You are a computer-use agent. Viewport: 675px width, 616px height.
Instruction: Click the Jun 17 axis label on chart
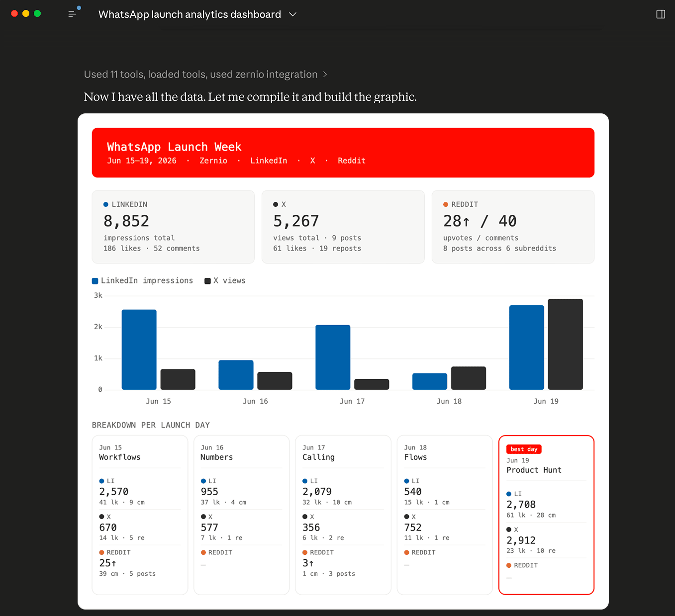[352, 401]
